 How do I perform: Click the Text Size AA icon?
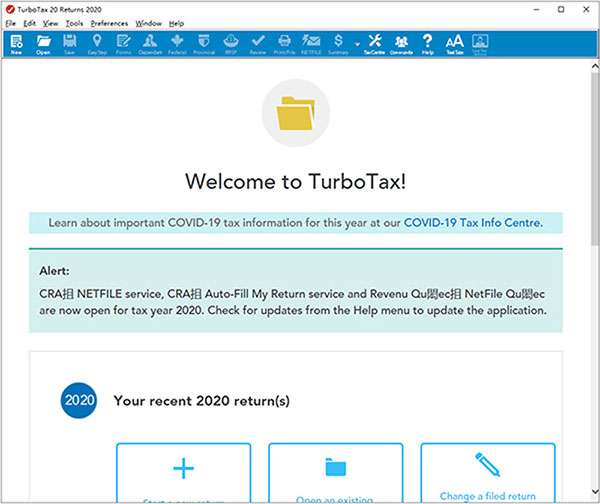coord(455,44)
